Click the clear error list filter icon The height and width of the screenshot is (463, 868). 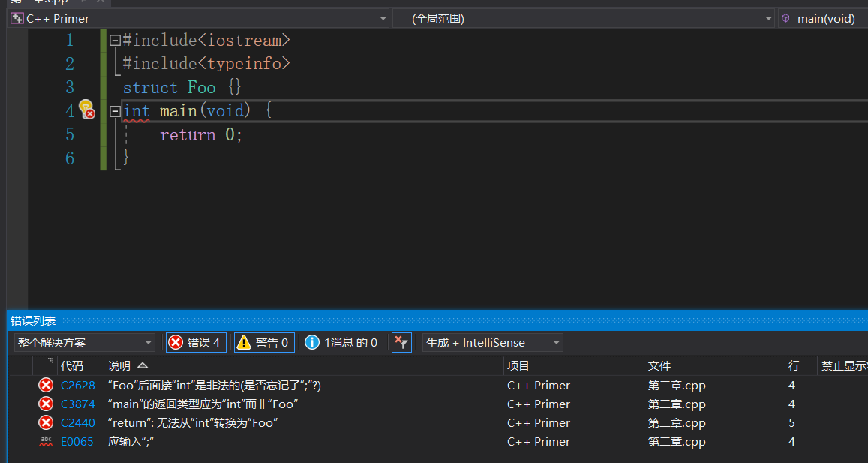click(401, 343)
